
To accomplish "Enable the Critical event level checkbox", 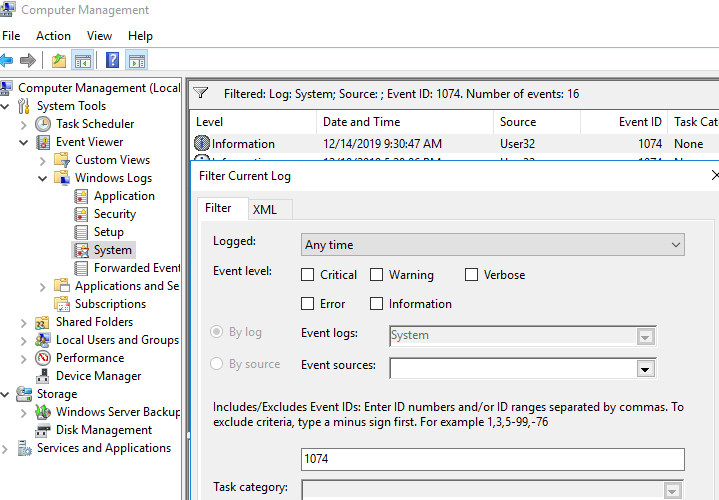I will [309, 275].
